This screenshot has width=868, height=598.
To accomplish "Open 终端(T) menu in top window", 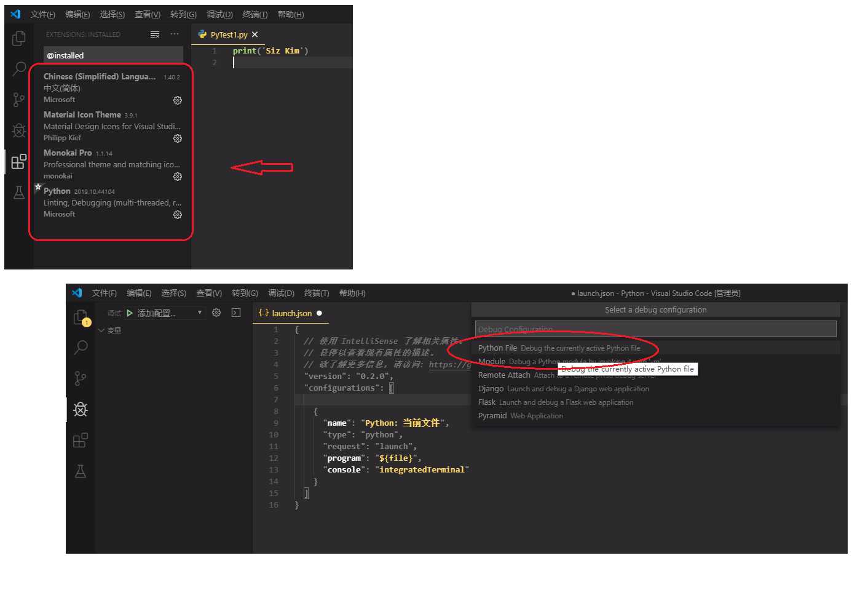I will point(254,14).
